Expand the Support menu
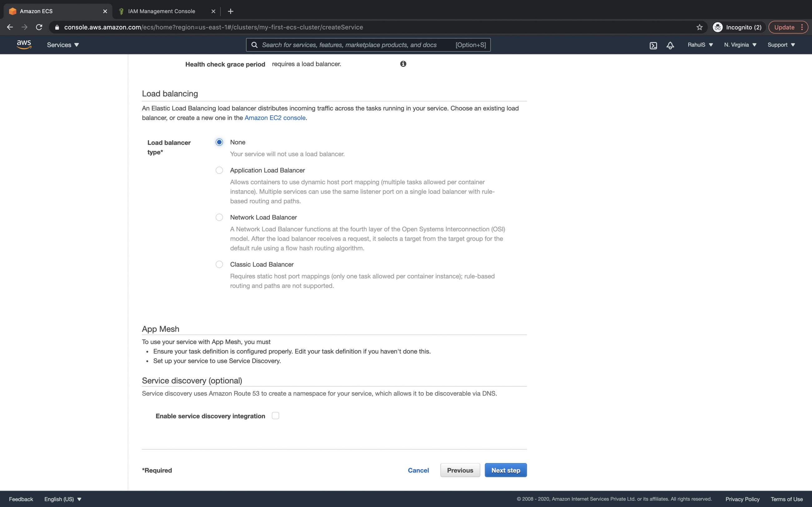The image size is (812, 507). point(781,45)
